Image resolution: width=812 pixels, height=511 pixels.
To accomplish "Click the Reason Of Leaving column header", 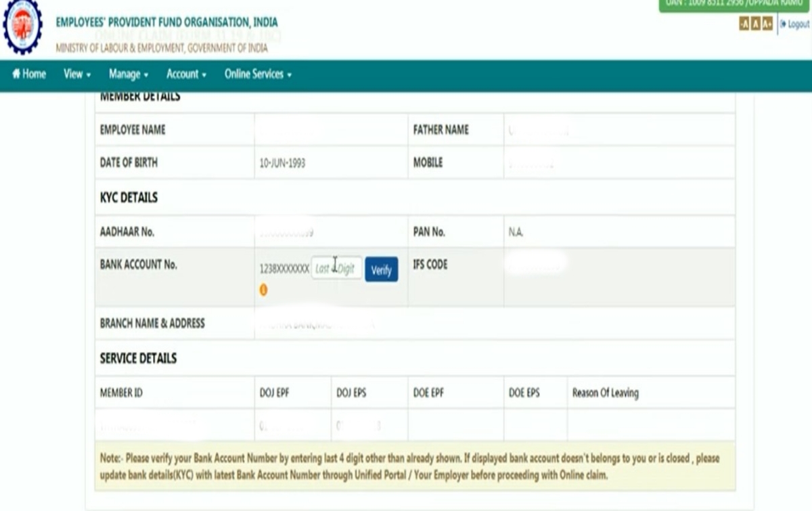I will (605, 393).
